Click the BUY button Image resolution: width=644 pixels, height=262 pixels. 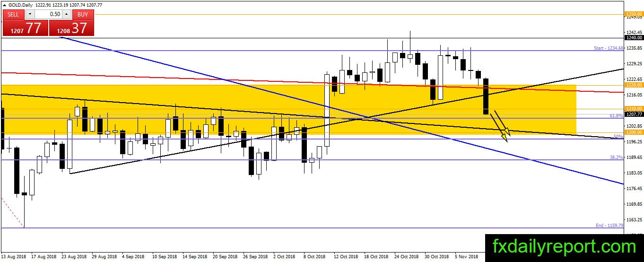point(83,14)
